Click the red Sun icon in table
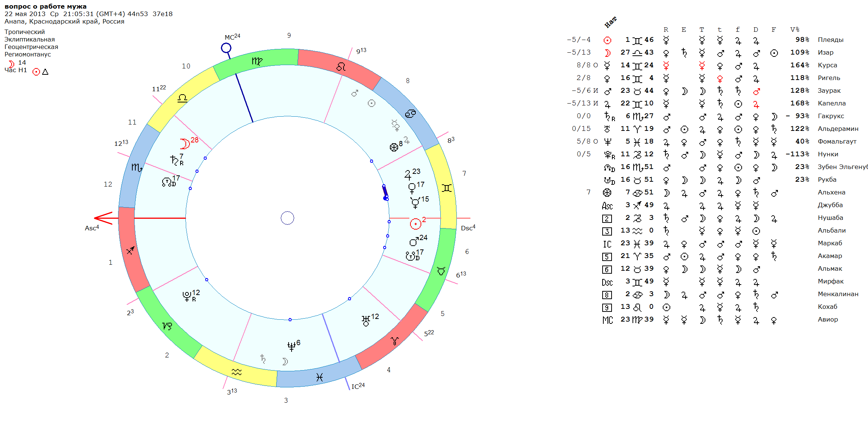This screenshot has height=436, width=868. click(607, 40)
